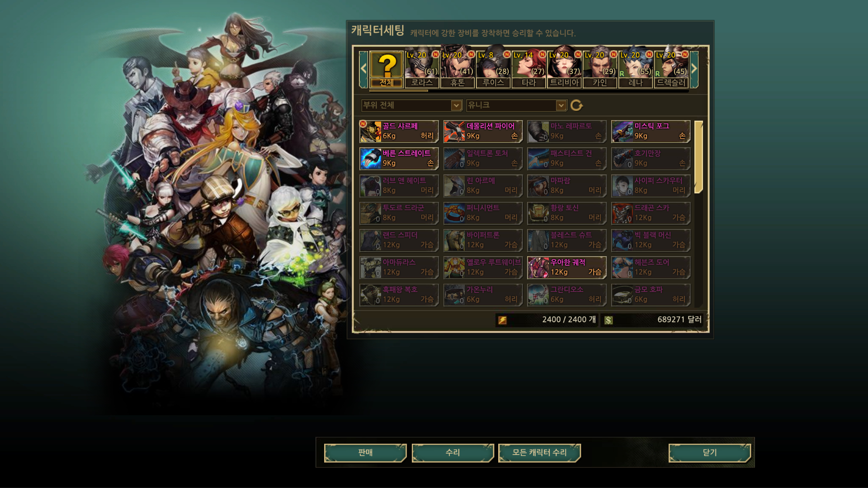This screenshot has width=868, height=488.
Task: Click the item list scrollbar handle
Action: pos(698,157)
